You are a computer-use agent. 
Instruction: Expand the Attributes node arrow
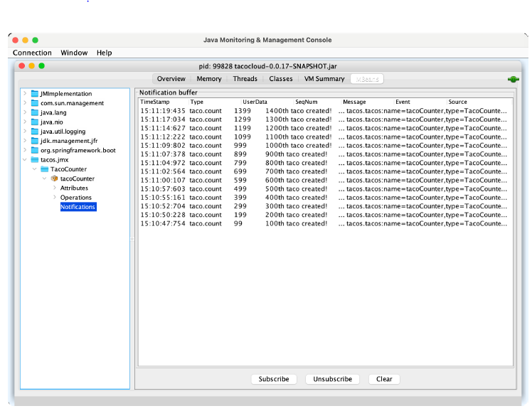54,188
